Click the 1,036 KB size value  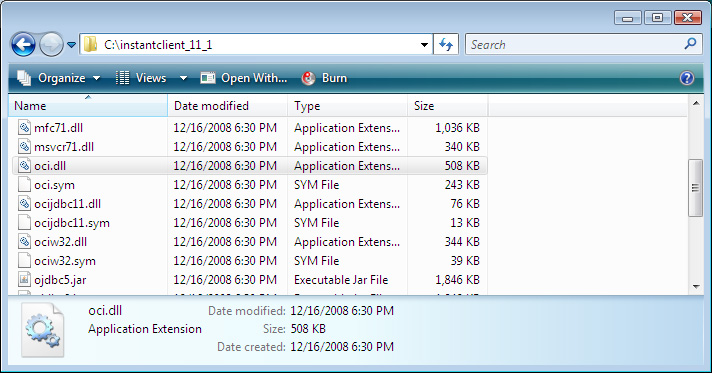457,128
